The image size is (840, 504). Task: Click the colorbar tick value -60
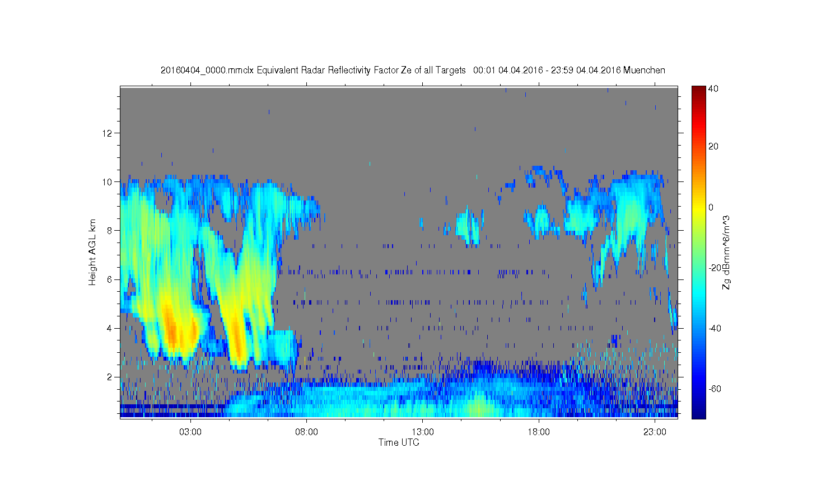tap(715, 389)
